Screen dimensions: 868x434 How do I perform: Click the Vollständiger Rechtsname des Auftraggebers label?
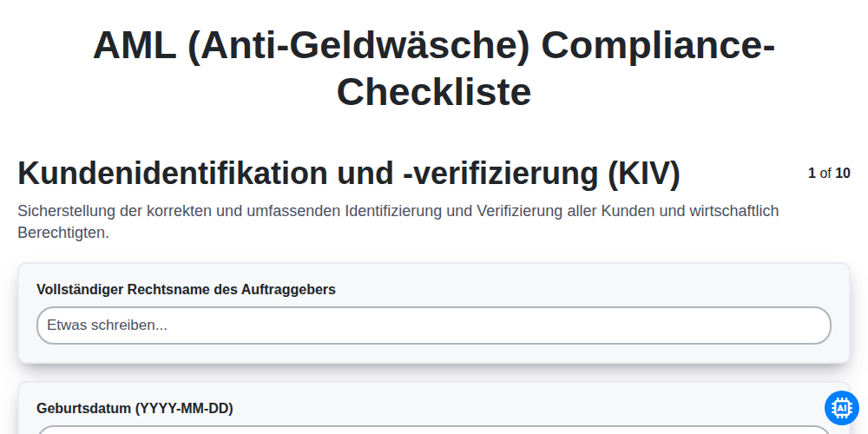tap(186, 290)
